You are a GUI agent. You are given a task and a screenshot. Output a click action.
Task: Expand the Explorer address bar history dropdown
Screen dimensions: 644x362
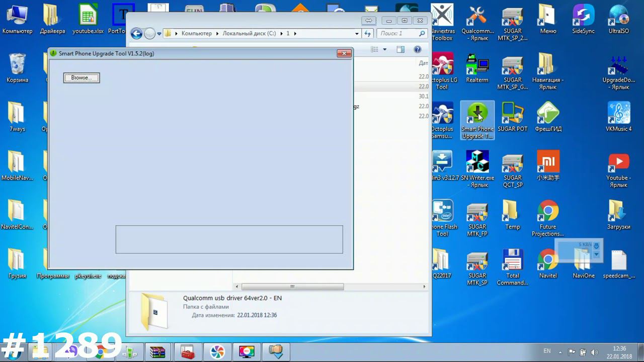tap(357, 34)
